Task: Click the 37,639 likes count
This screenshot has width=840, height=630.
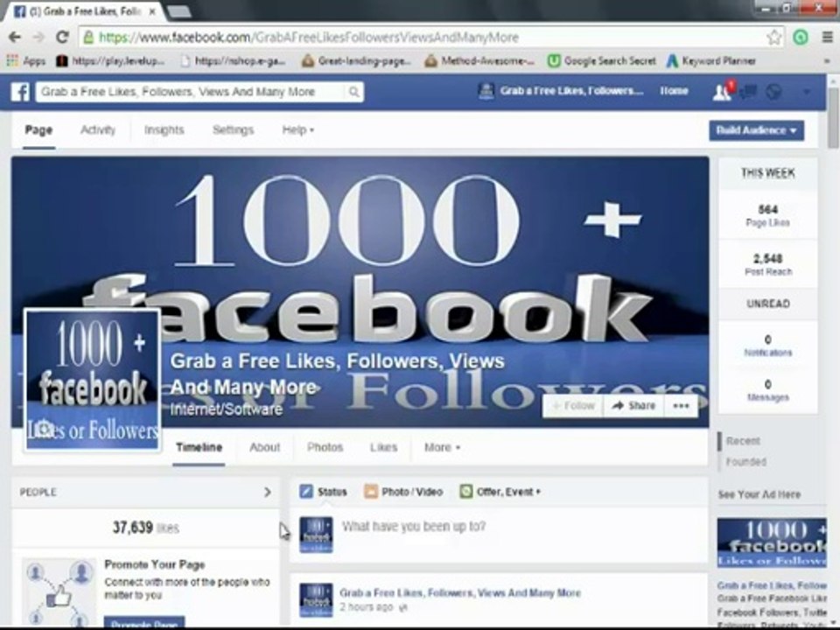Action: click(x=146, y=528)
